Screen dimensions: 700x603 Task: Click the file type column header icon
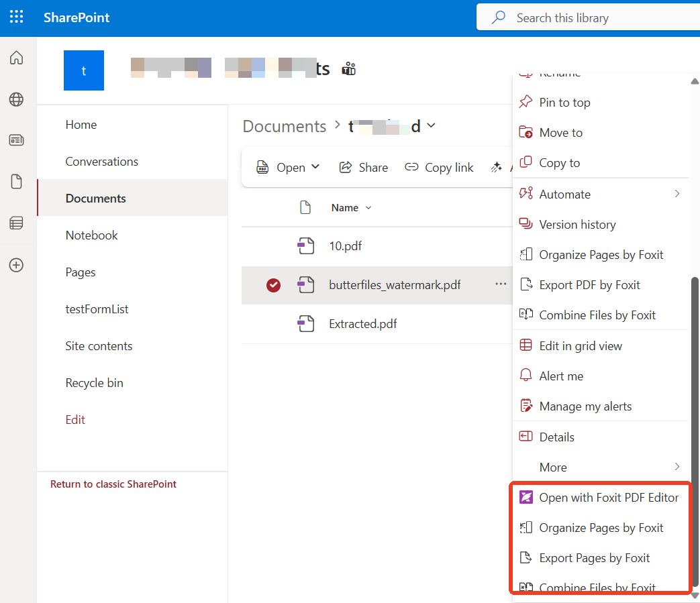click(x=305, y=207)
